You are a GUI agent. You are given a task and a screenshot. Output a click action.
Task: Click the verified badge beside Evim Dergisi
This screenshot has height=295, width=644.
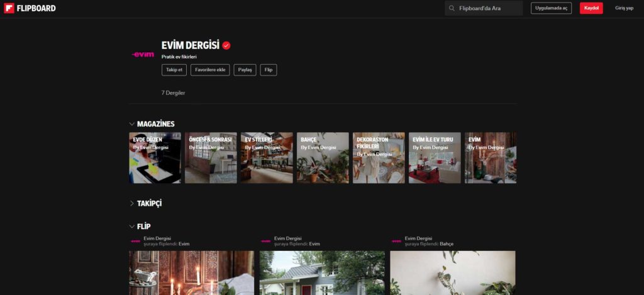click(226, 46)
